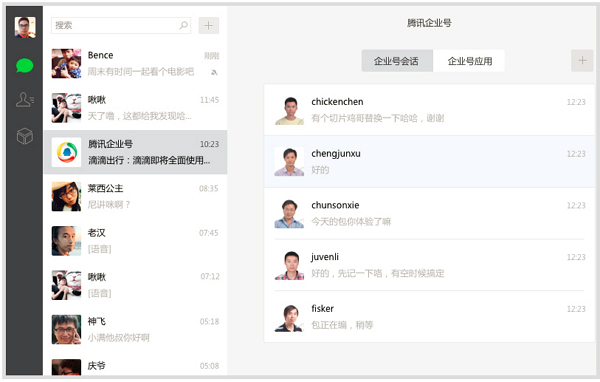Viewport: 600px width, 382px height.
Task: Click chickenchen's avatar photo
Action: click(289, 110)
